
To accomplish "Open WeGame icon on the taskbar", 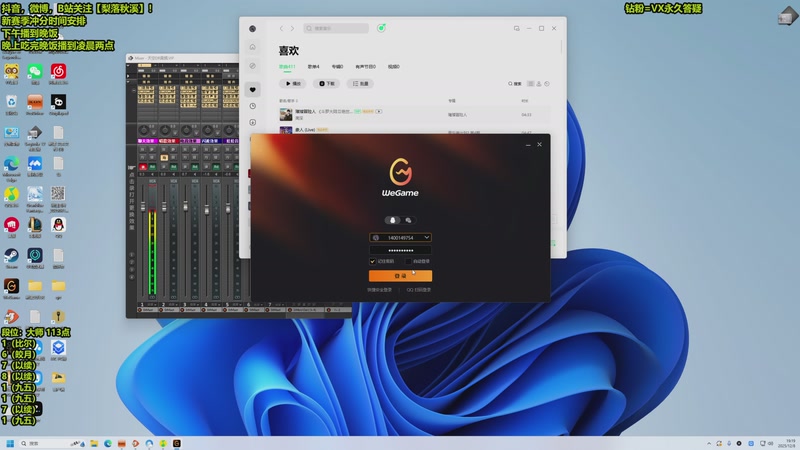I will pyautogui.click(x=177, y=443).
